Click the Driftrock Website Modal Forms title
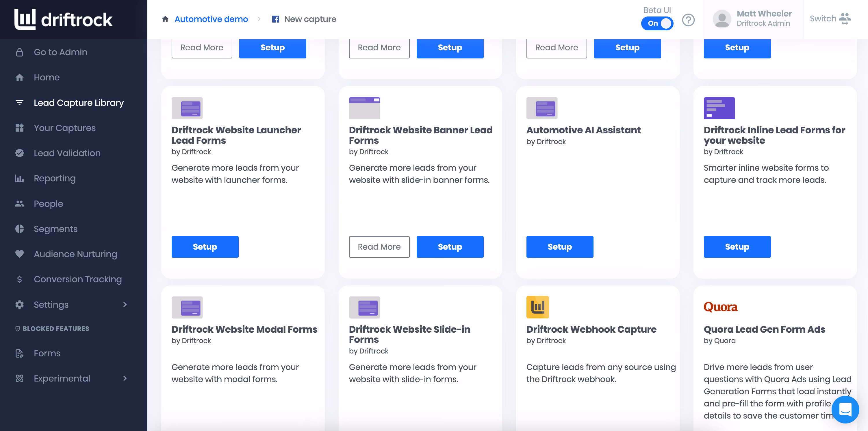 pyautogui.click(x=244, y=329)
